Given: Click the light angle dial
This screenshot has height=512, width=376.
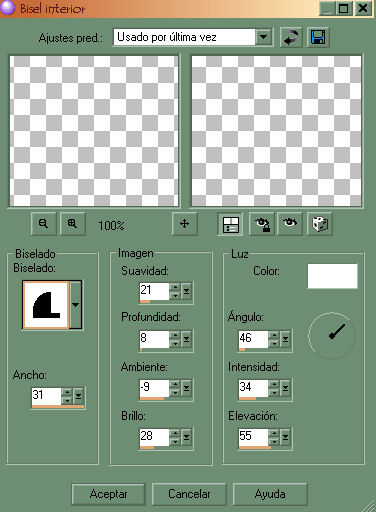Looking at the screenshot, I should 332,336.
